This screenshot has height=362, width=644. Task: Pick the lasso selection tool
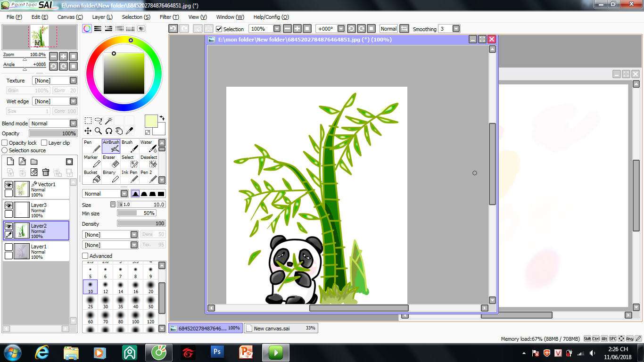point(98,121)
